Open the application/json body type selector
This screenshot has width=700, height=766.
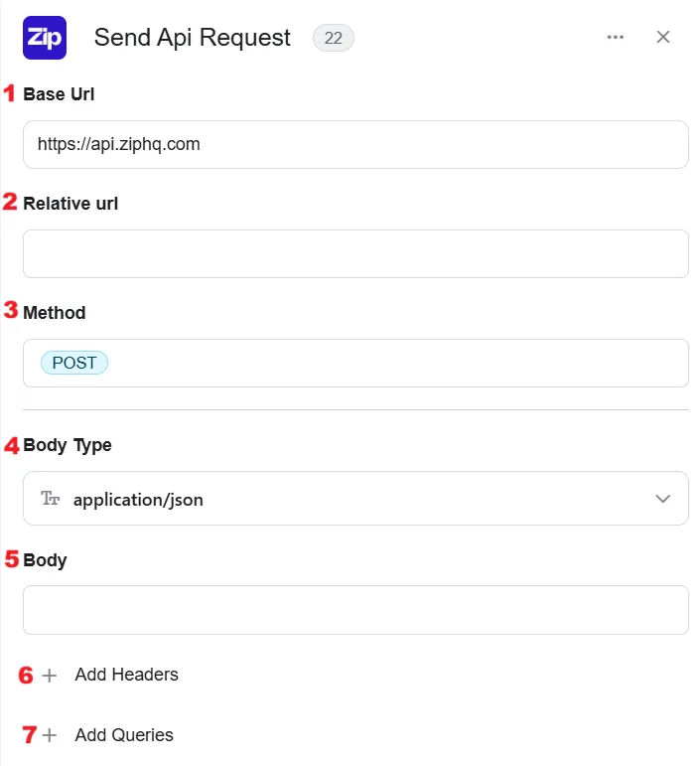point(355,499)
